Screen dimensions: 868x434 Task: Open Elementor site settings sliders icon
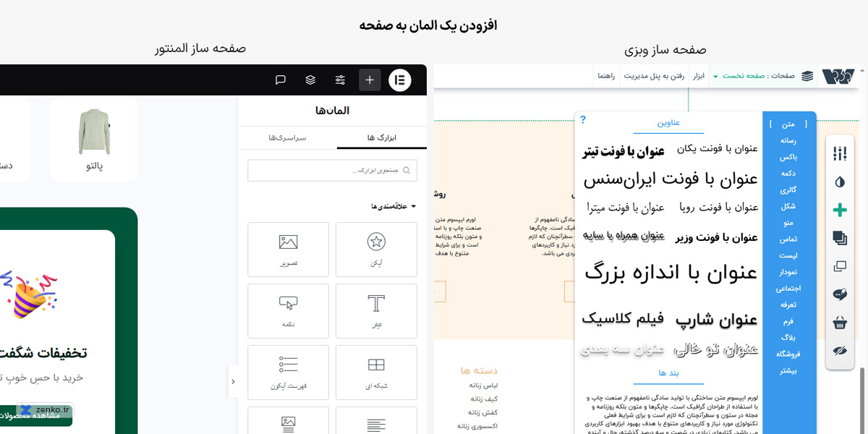tap(340, 80)
